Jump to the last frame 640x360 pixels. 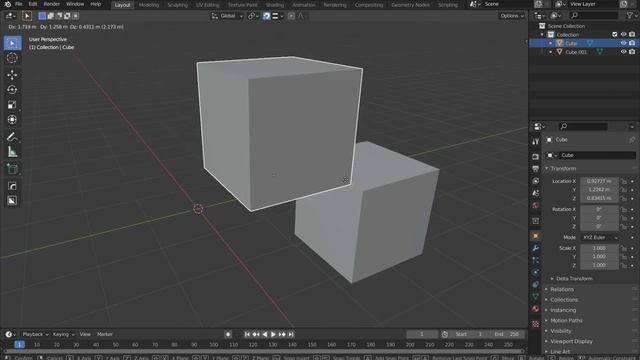[x=291, y=334]
